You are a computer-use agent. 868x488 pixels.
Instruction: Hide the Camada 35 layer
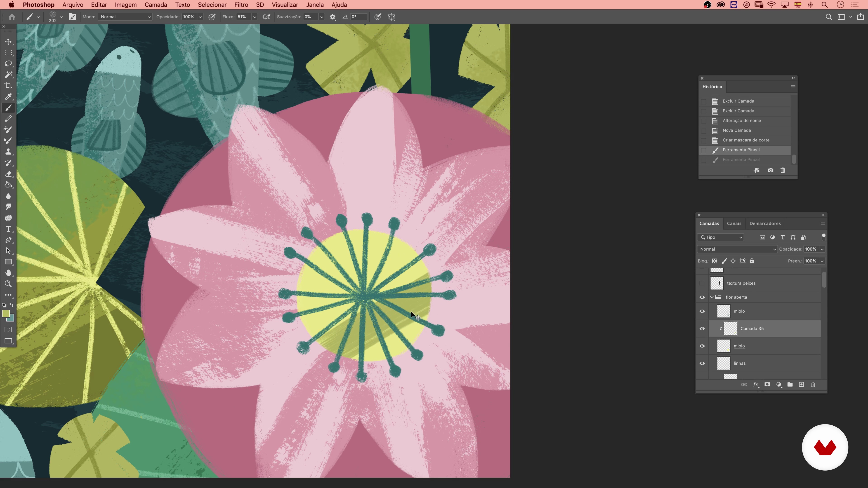click(x=702, y=329)
